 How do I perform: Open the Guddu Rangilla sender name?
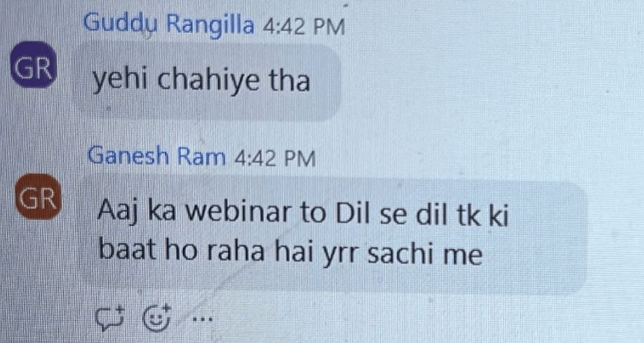click(x=169, y=24)
